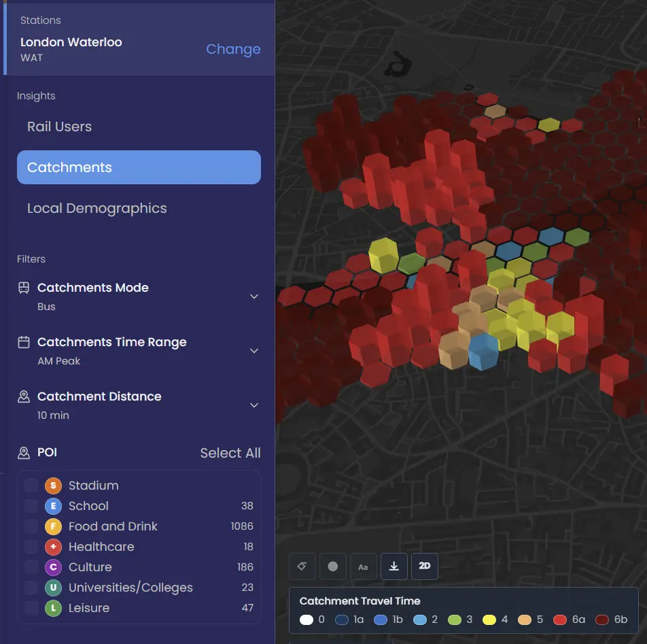
Task: Click the purple Universities/Colleges icon
Action: coord(52,588)
